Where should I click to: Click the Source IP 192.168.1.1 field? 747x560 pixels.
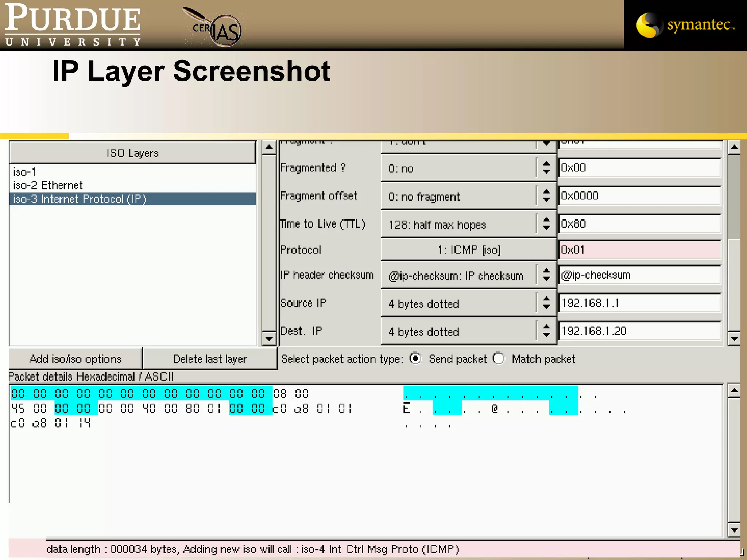(x=640, y=303)
